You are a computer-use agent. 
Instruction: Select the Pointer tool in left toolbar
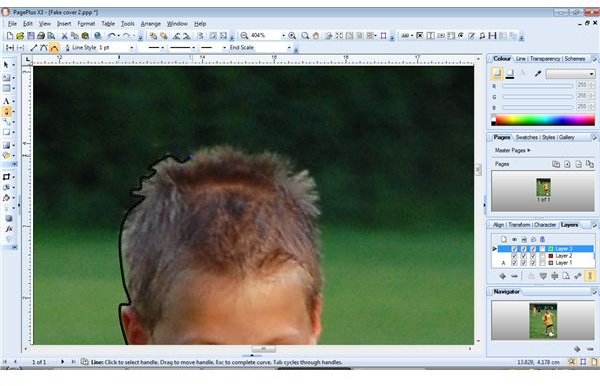(x=6, y=65)
